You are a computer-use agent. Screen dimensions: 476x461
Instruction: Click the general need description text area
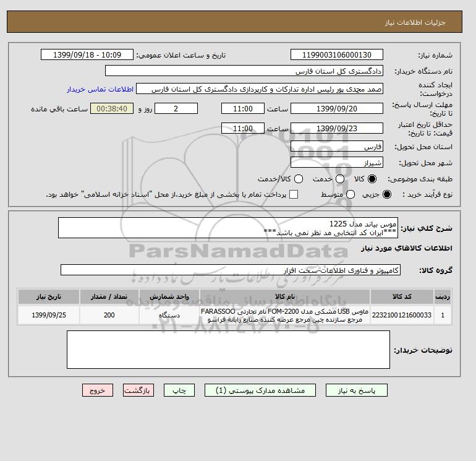[228, 228]
